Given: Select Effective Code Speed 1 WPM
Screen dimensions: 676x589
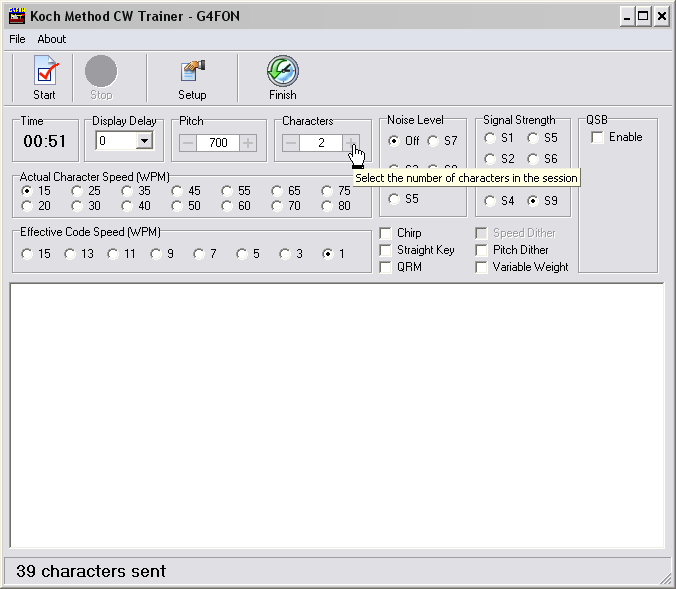Looking at the screenshot, I should click(328, 254).
